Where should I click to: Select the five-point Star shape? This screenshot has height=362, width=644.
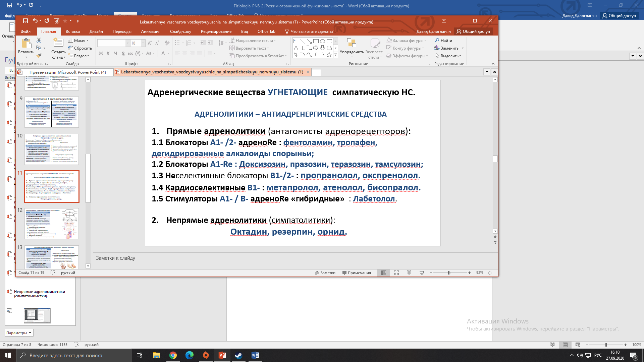[x=329, y=55]
